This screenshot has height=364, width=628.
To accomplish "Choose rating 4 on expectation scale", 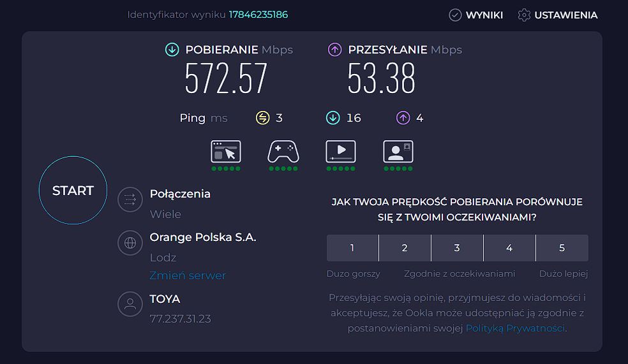I will click(x=509, y=248).
